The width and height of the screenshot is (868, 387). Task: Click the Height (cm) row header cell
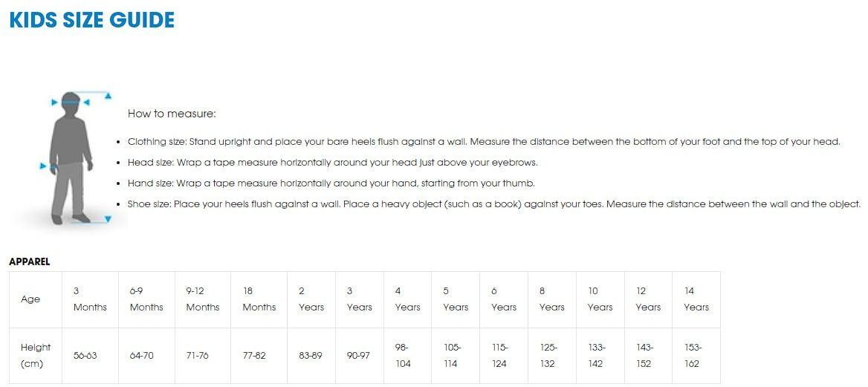[36, 355]
